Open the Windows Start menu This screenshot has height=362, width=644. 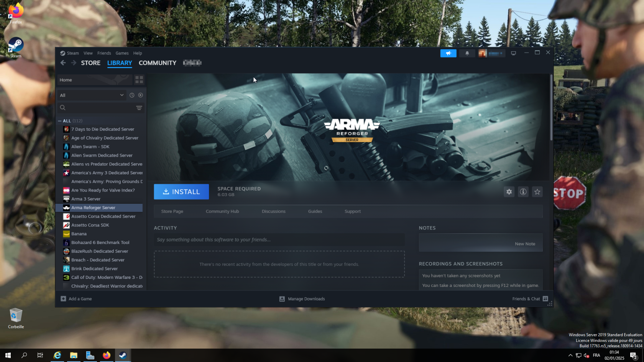click(8, 355)
